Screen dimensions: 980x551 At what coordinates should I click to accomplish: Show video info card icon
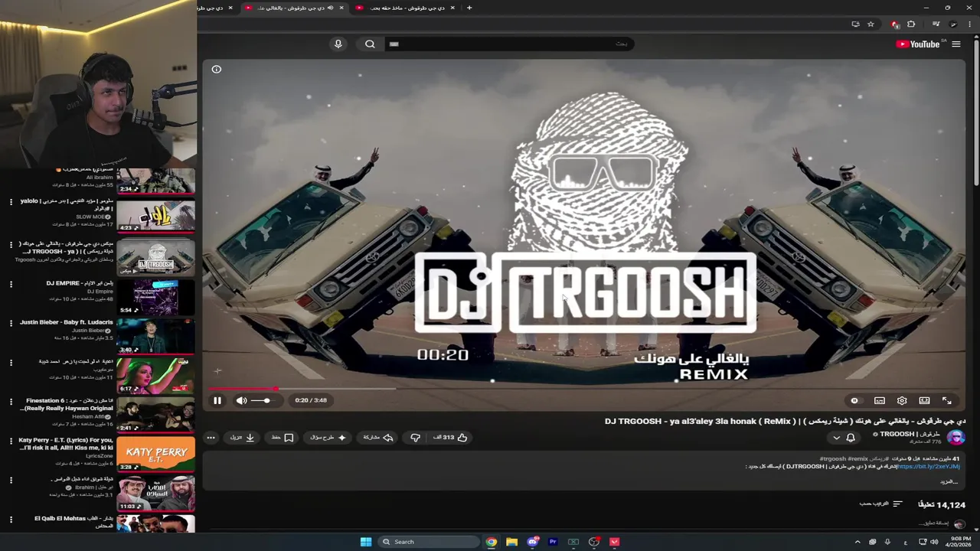pyautogui.click(x=217, y=70)
